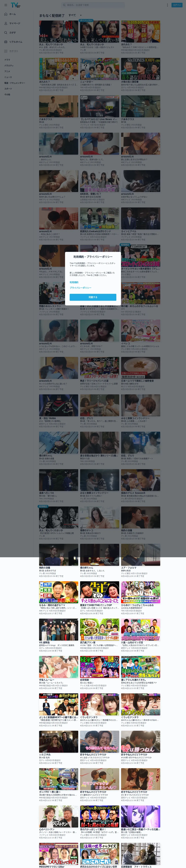Click ニューかまー program title
The height and width of the screenshot is (868, 186).
87,82
